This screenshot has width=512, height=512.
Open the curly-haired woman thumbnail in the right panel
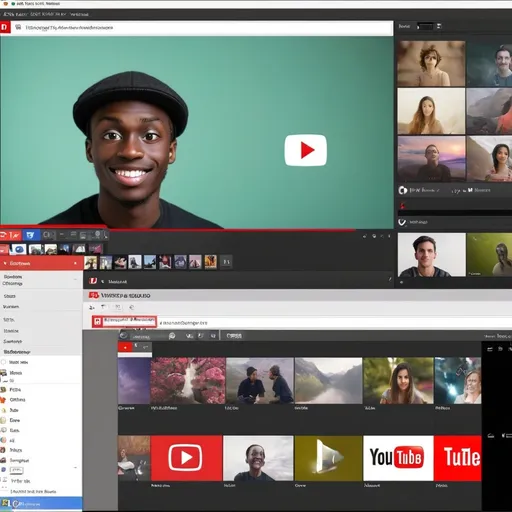coord(431,63)
